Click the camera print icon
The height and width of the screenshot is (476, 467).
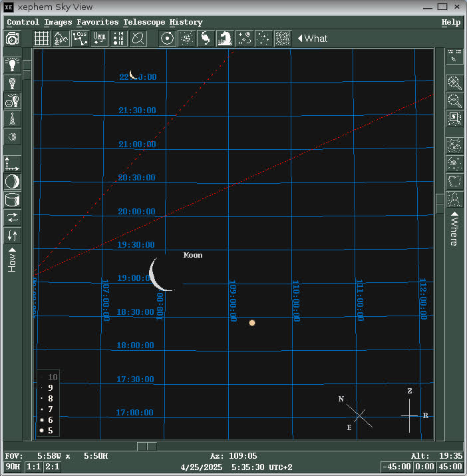(12, 39)
